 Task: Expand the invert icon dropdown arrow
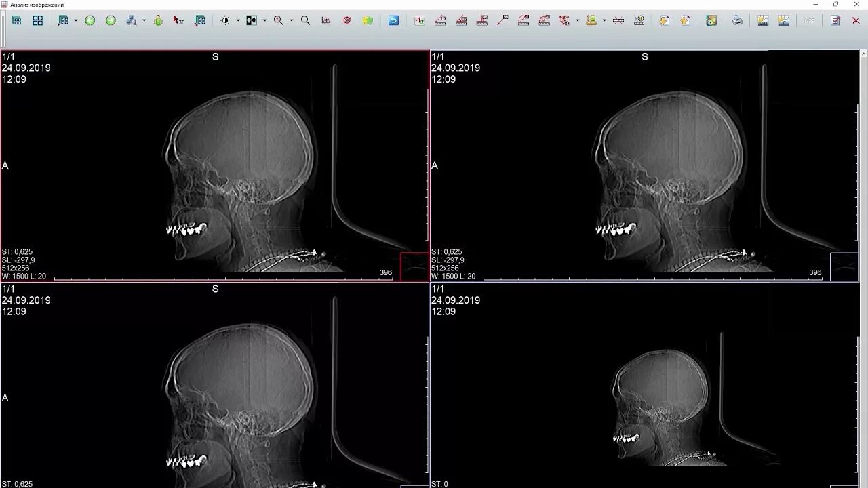[x=264, y=20]
